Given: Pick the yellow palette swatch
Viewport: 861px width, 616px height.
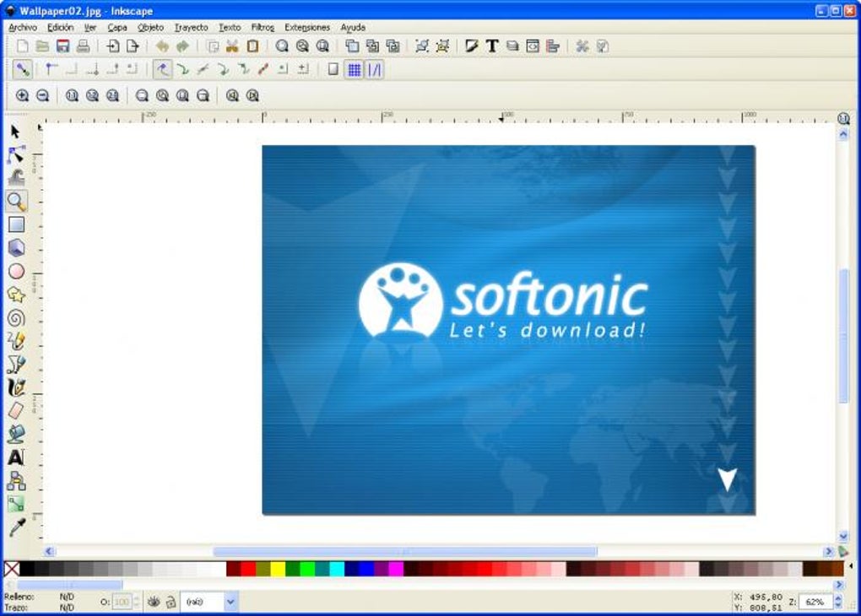Looking at the screenshot, I should pyautogui.click(x=279, y=569).
